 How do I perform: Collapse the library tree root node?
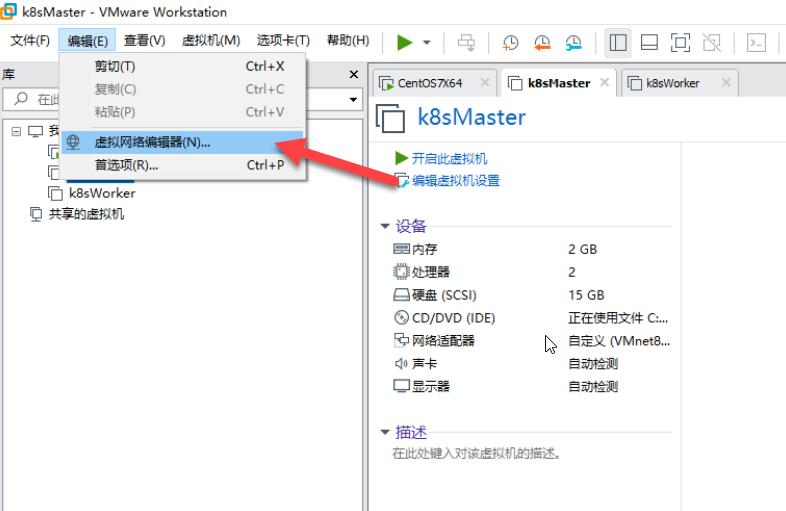(17, 132)
